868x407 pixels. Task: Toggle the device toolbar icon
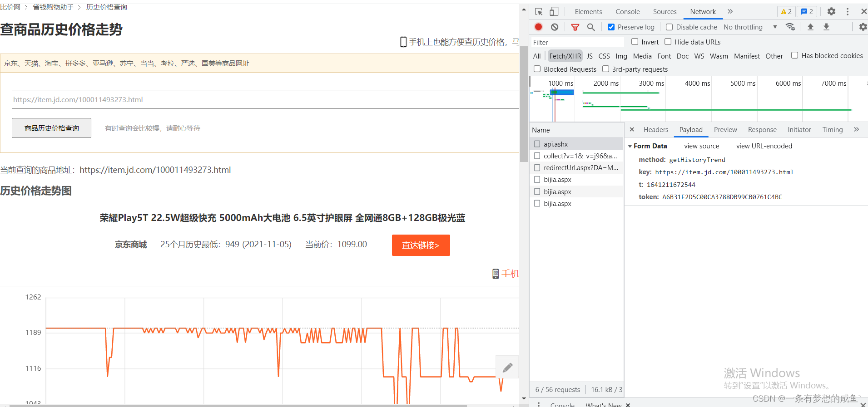(x=554, y=12)
